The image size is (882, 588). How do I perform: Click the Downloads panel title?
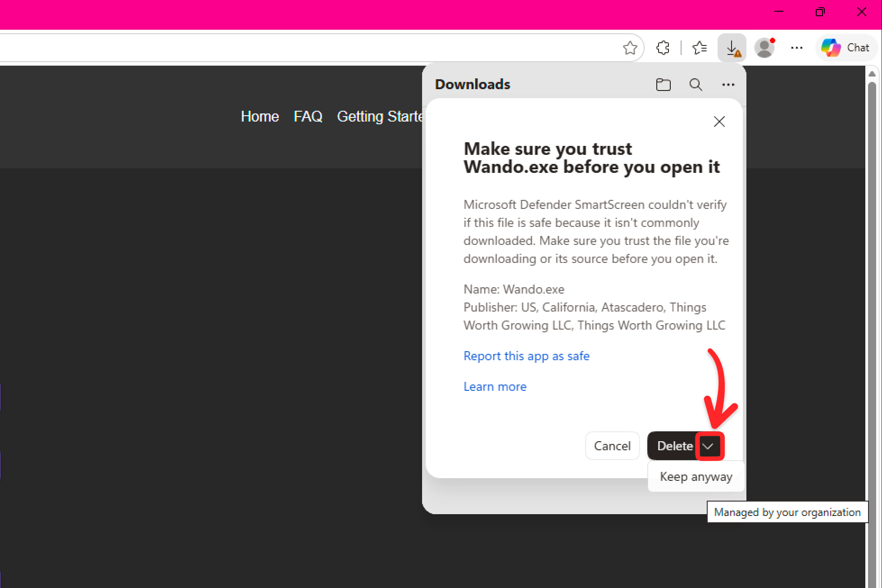[473, 84]
